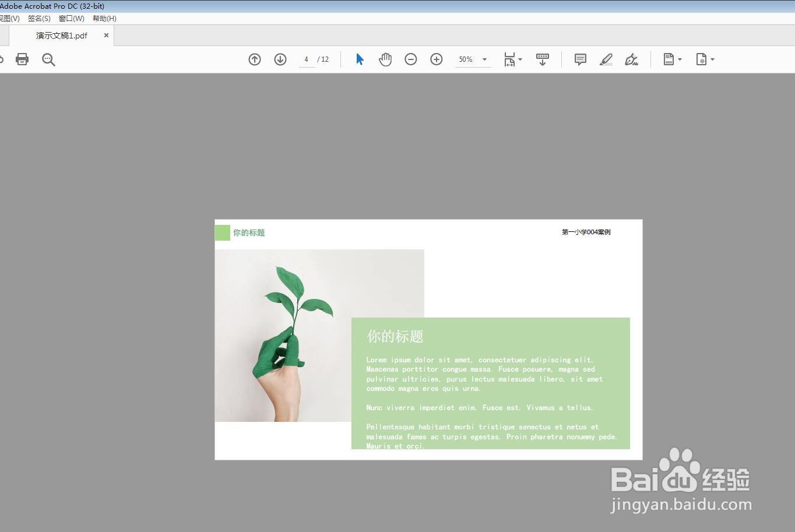The image size is (795, 532).
Task: Activate the Hand pan tool
Action: tap(385, 59)
